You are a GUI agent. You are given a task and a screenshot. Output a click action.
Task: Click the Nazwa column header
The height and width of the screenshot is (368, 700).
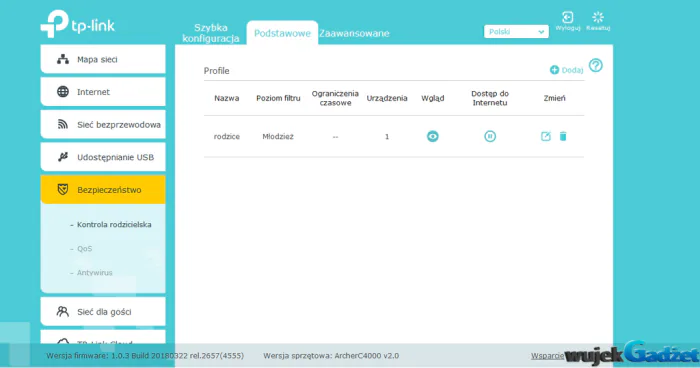[226, 98]
